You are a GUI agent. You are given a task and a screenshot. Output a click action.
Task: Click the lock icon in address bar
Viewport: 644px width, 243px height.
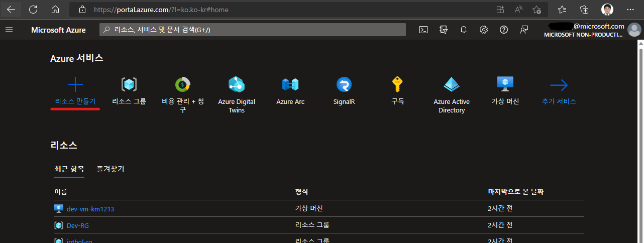point(82,9)
